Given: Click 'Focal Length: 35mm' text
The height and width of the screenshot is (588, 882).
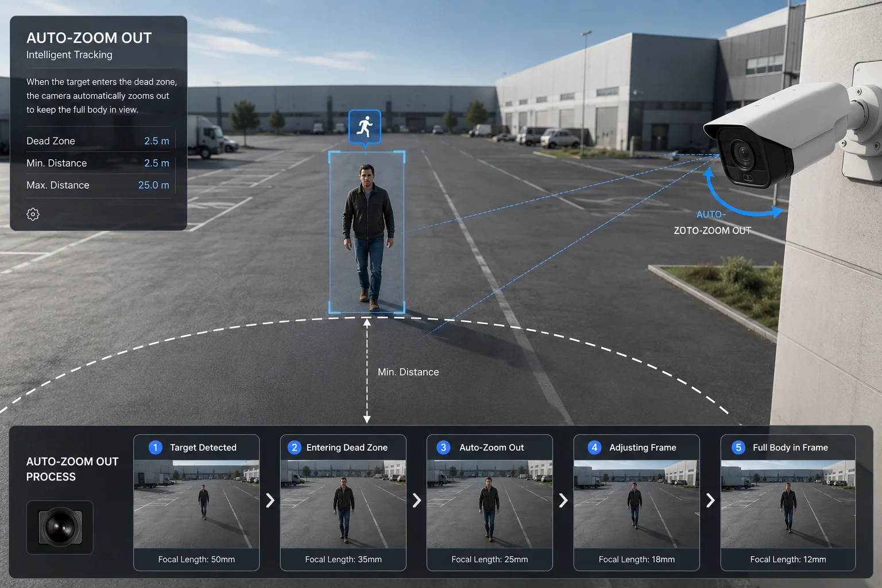Looking at the screenshot, I should 343,559.
